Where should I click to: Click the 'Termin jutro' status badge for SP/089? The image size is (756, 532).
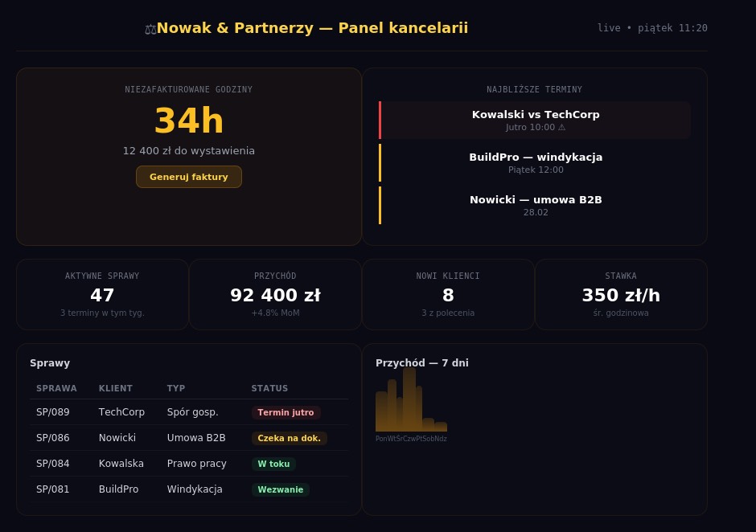point(286,412)
